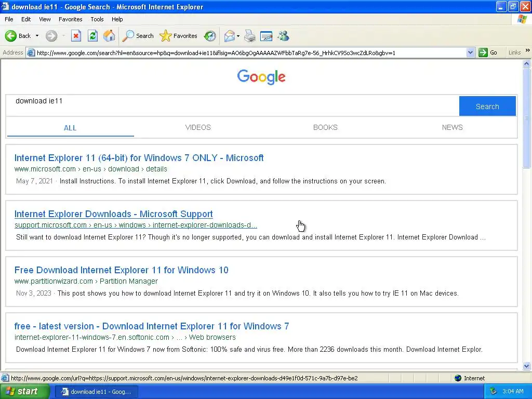Open Internet Explorer Downloads - Microsoft Support link
Viewport: 532px width, 399px height.
click(x=114, y=214)
